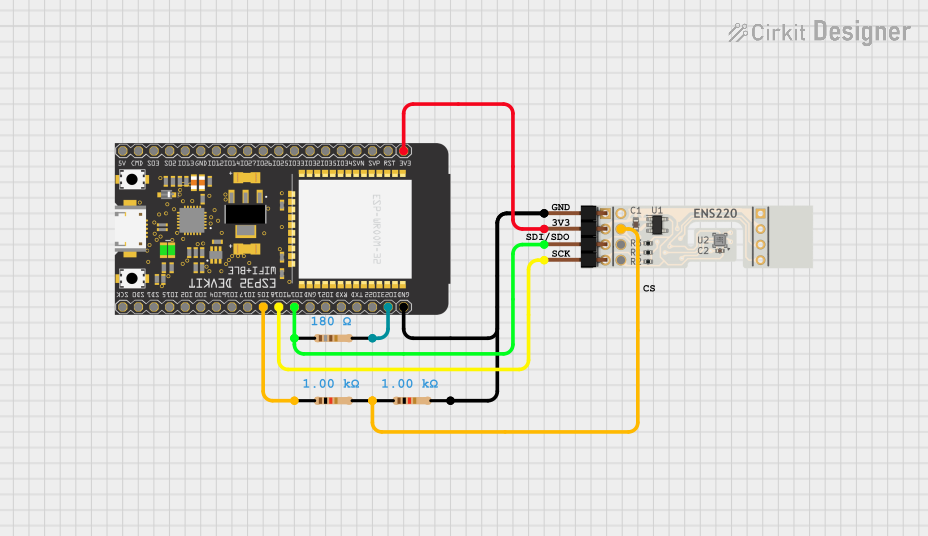928x536 pixels.
Task: Click the CS pin label
Action: point(649,288)
